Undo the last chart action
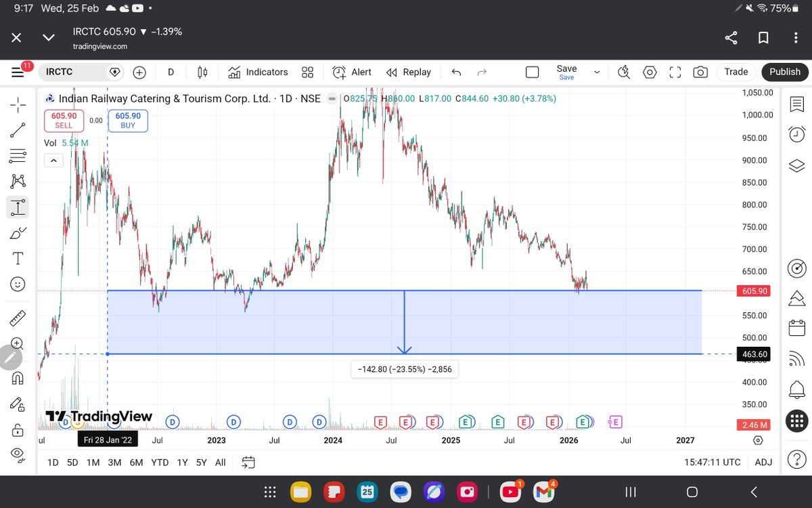Viewport: 812px width, 508px height. (x=456, y=72)
